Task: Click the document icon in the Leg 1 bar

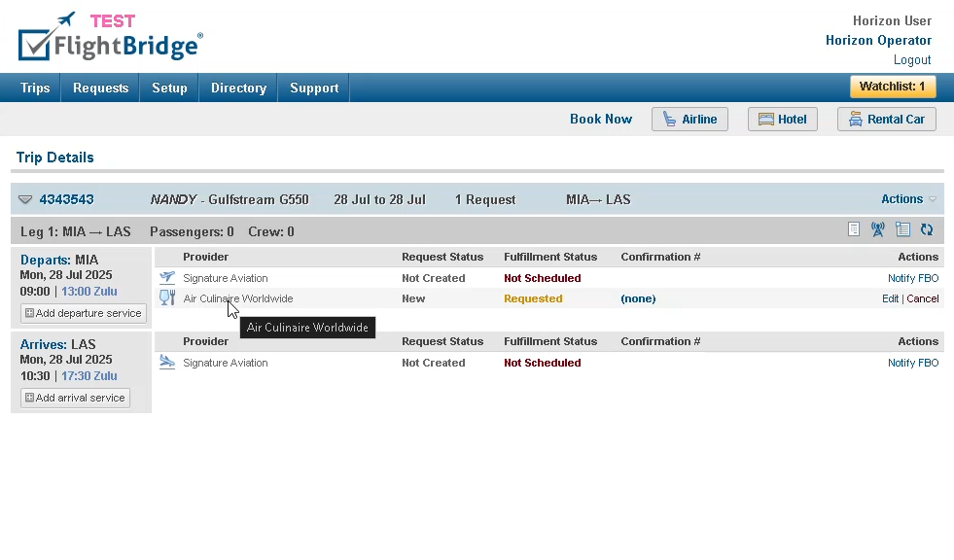Action: 854,230
